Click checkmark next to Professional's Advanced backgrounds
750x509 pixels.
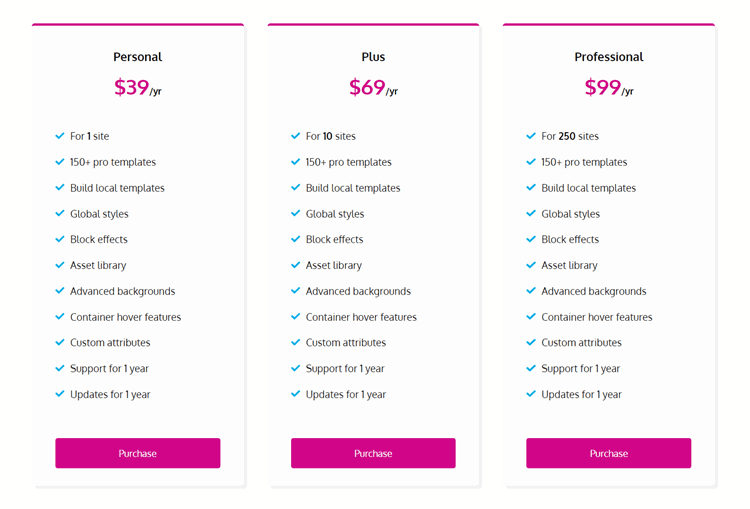tap(531, 291)
